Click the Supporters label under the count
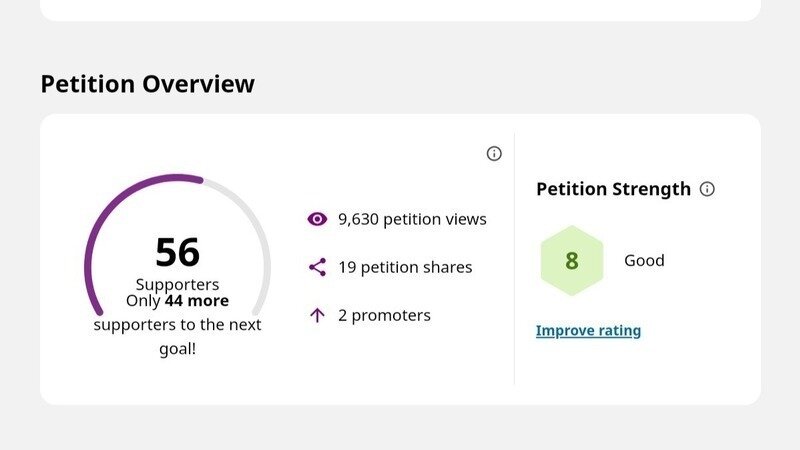 click(177, 285)
